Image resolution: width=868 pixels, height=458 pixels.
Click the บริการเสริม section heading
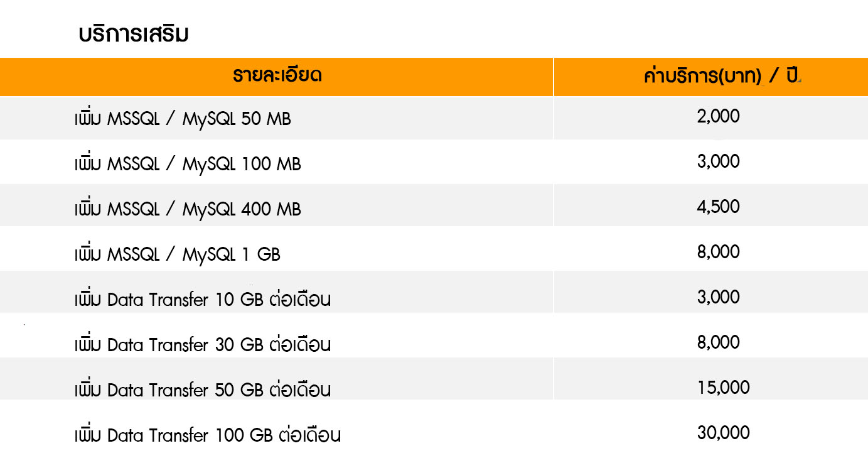coord(134,35)
